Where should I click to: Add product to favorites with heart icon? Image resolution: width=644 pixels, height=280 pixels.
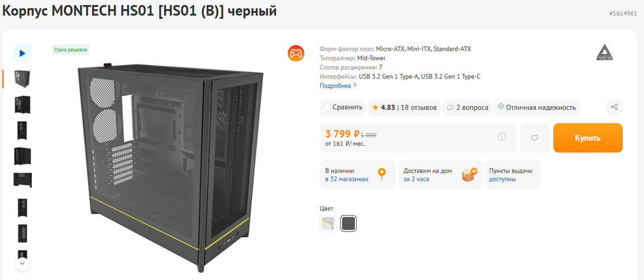tap(535, 138)
